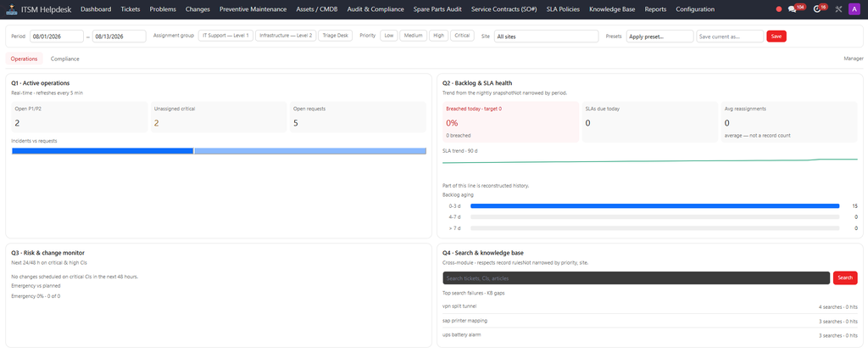Click the period end date field 08/13/2026

(119, 36)
